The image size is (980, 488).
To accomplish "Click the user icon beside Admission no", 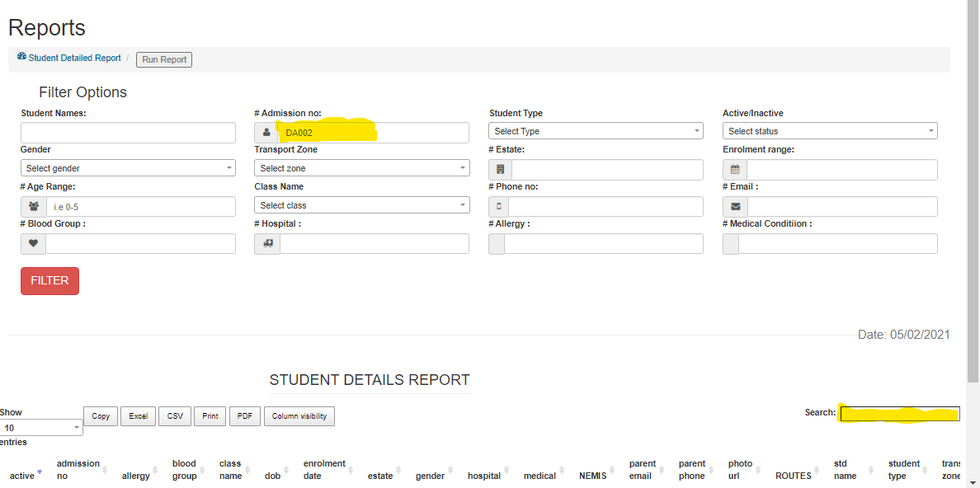I will pos(266,133).
